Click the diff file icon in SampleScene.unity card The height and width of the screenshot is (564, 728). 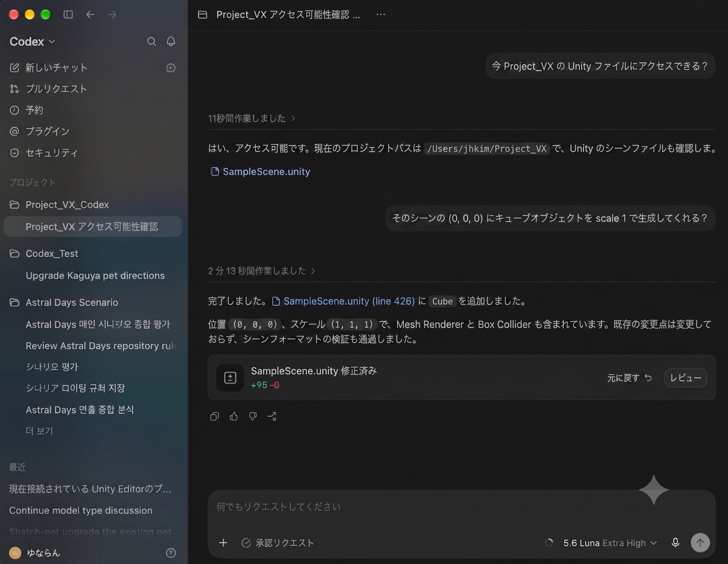(x=230, y=378)
